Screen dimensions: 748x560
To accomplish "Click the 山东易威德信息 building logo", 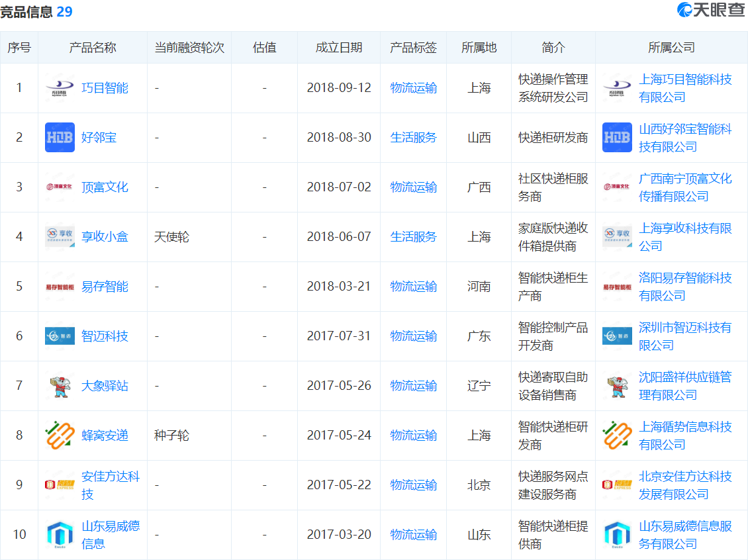I will tap(60, 535).
